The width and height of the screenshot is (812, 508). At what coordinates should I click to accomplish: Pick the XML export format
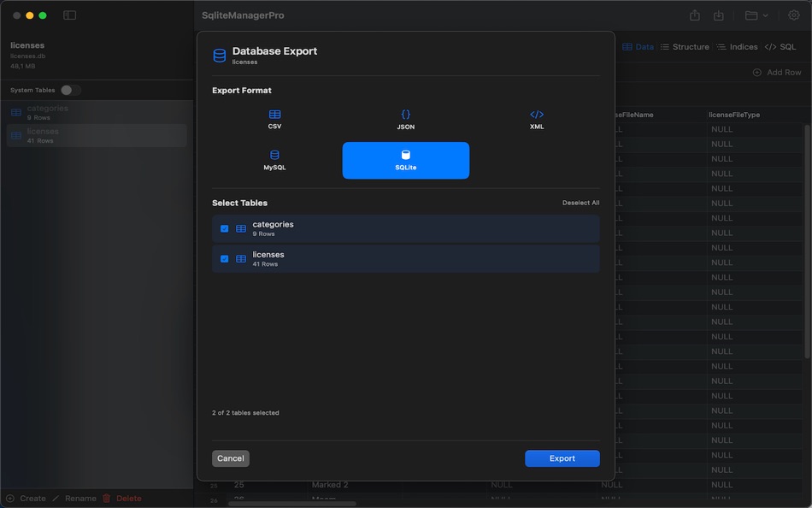point(536,120)
